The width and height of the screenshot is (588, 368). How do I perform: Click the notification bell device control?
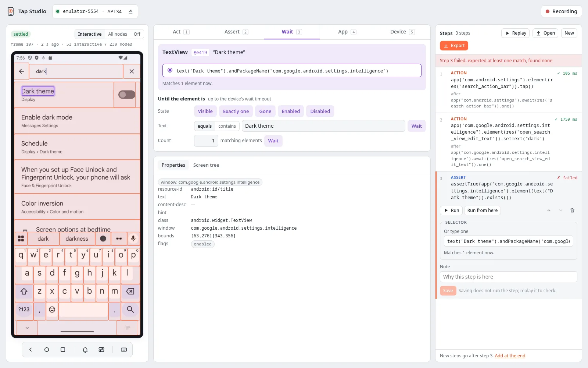[x=85, y=350]
